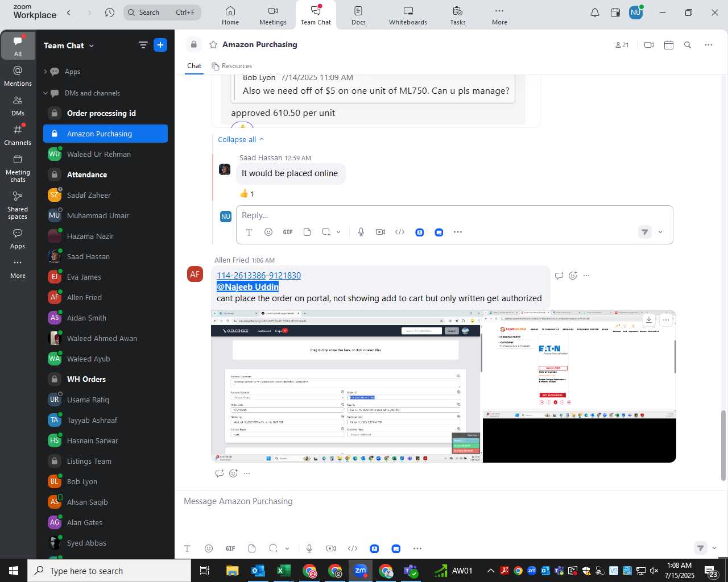This screenshot has height=582, width=728.
Task: Click Collapse all replies
Action: [241, 139]
